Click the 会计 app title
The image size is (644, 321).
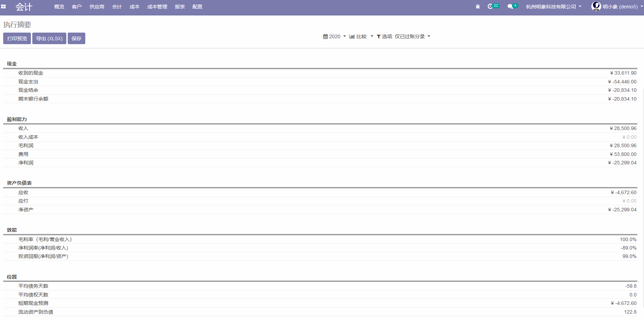point(24,7)
